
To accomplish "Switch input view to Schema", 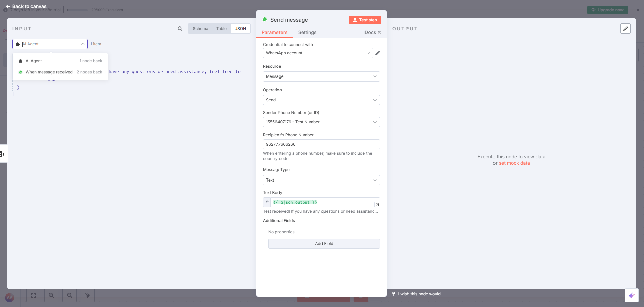I will pos(200,29).
